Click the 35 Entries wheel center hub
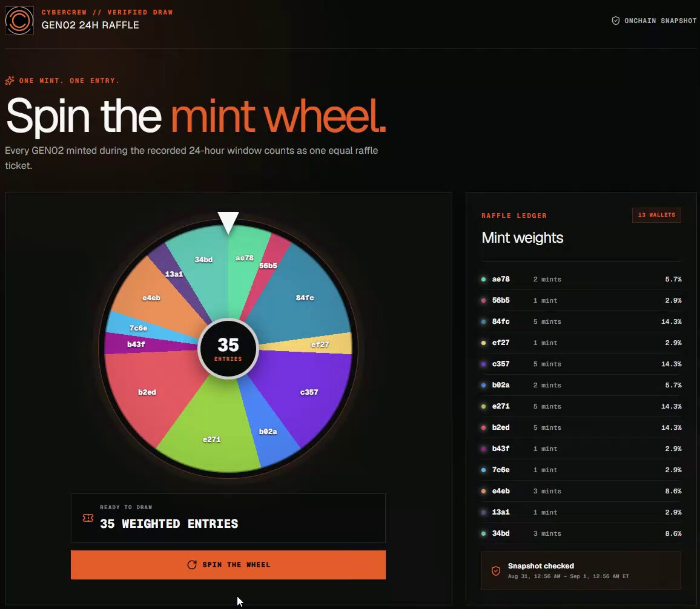This screenshot has height=609, width=700. tap(228, 349)
